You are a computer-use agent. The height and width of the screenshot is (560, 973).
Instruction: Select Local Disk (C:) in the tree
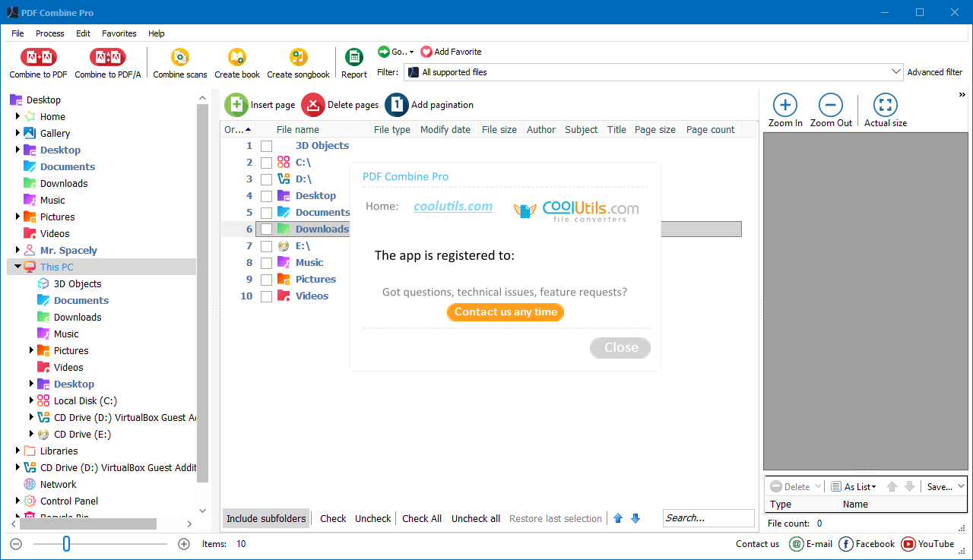pyautogui.click(x=85, y=400)
